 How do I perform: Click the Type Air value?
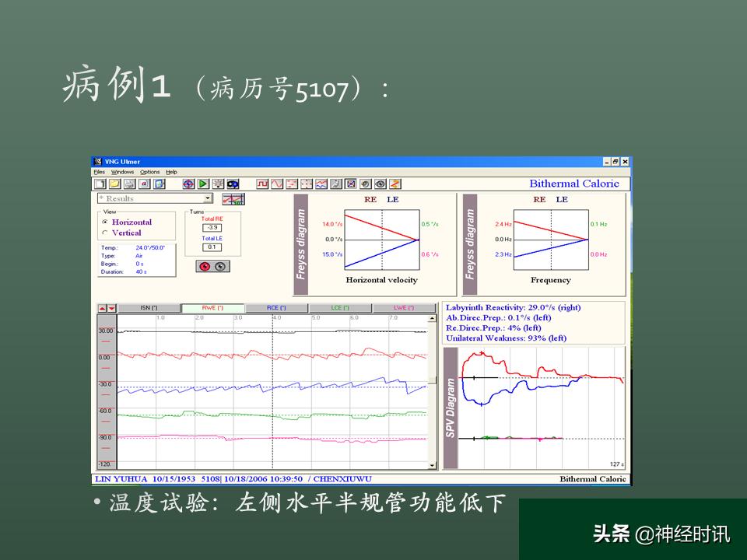point(139,256)
